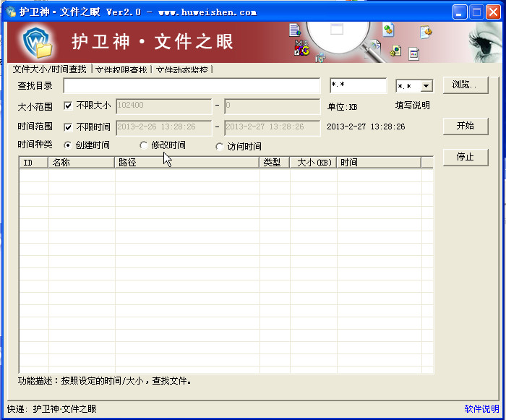The height and width of the screenshot is (420, 506).
Task: Click the 停止 button
Action: point(466,157)
